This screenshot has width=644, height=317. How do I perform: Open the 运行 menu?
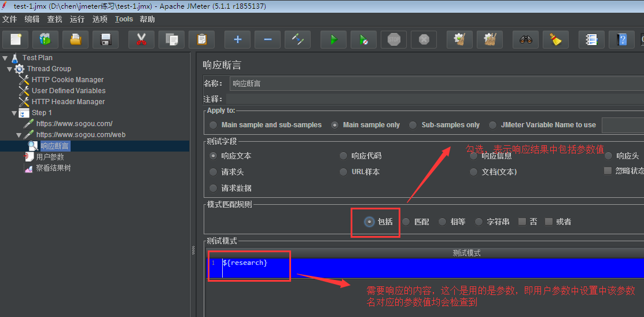click(x=77, y=19)
